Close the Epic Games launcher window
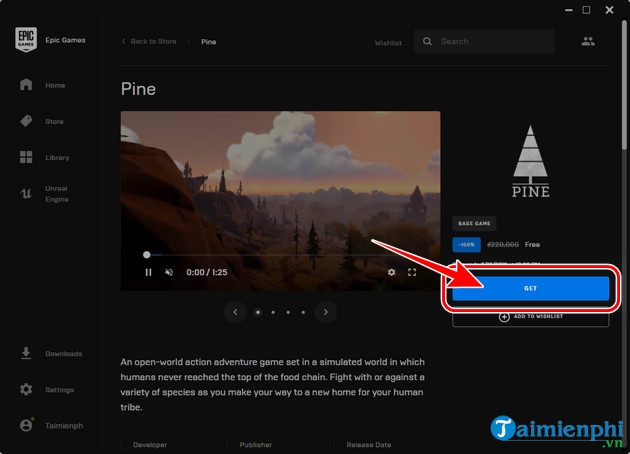Image resolution: width=630 pixels, height=454 pixels. (610, 10)
